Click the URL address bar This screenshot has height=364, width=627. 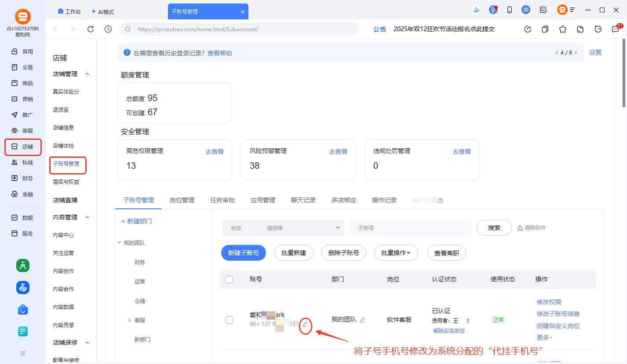pos(239,29)
